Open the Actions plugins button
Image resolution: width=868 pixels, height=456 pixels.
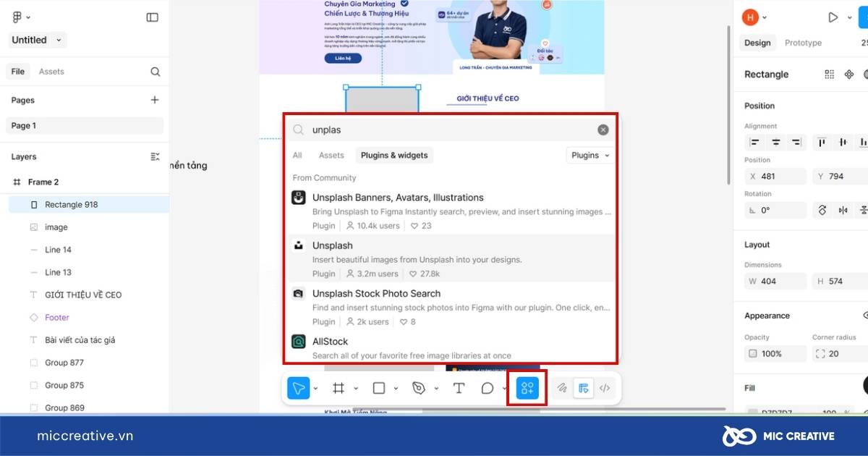tap(527, 389)
